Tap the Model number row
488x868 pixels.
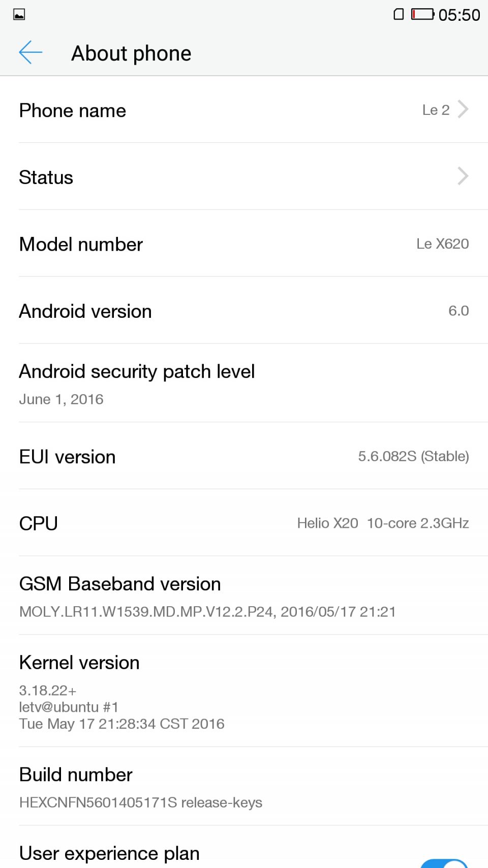coord(244,244)
